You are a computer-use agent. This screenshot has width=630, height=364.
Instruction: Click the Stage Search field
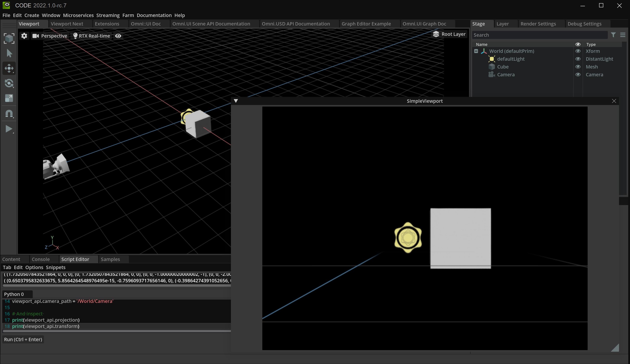pyautogui.click(x=539, y=35)
